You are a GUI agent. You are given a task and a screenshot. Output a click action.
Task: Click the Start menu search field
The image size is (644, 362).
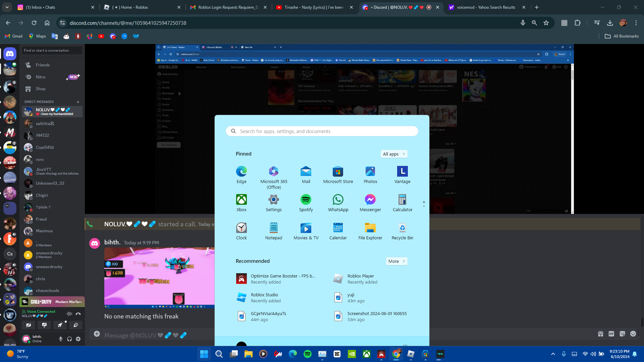tap(322, 131)
